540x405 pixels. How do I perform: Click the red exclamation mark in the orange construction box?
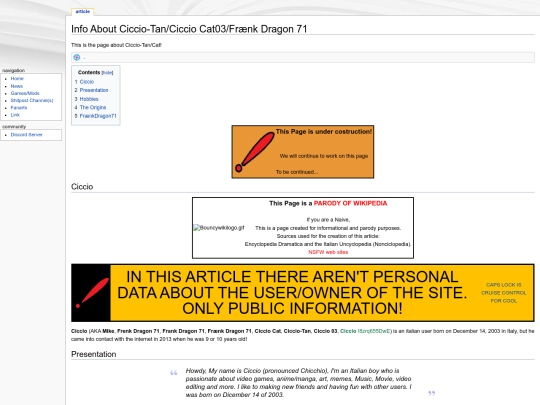(x=255, y=152)
